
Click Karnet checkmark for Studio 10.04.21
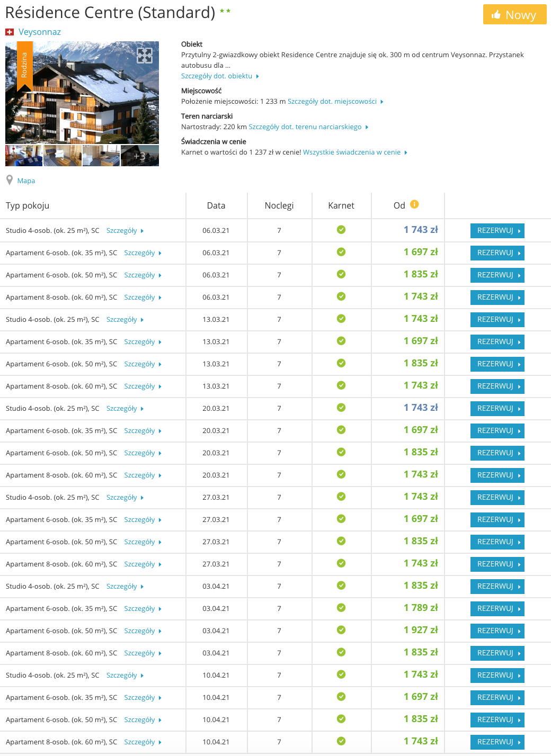(x=341, y=674)
